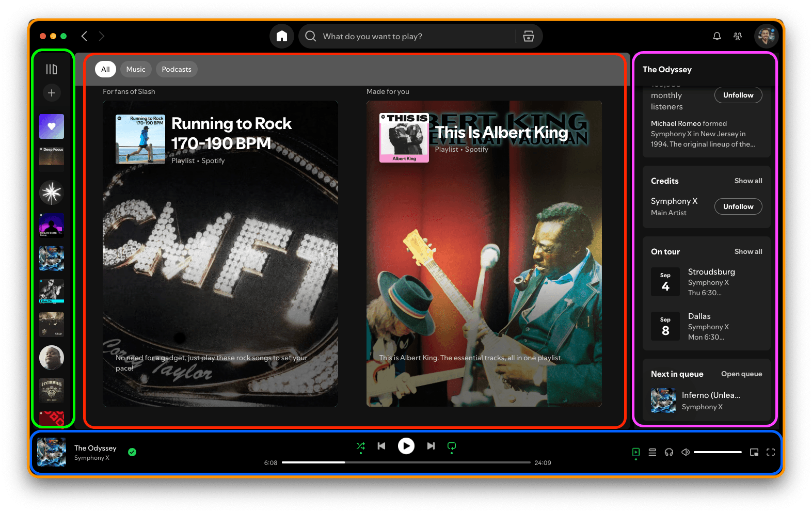Select the Music filter chip
Image resolution: width=812 pixels, height=513 pixels.
[136, 69]
